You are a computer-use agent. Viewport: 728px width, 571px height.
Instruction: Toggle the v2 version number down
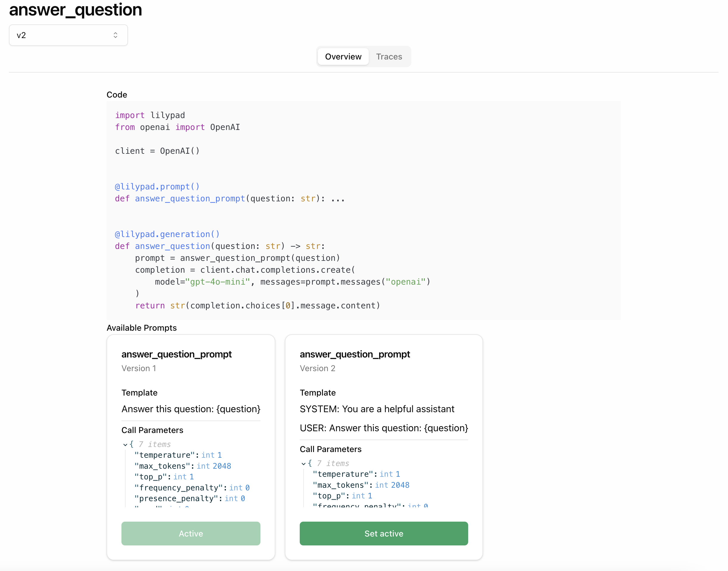click(x=116, y=38)
